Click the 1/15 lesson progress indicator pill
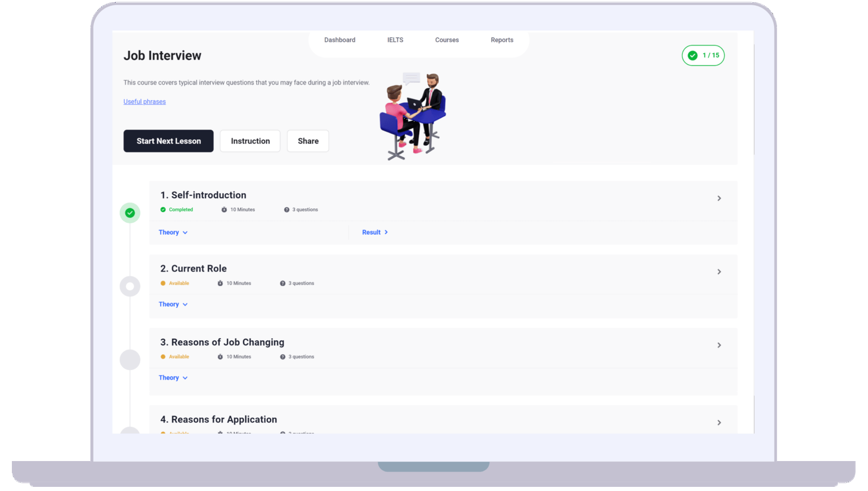Viewport: 868px width, 491px height. click(x=703, y=55)
